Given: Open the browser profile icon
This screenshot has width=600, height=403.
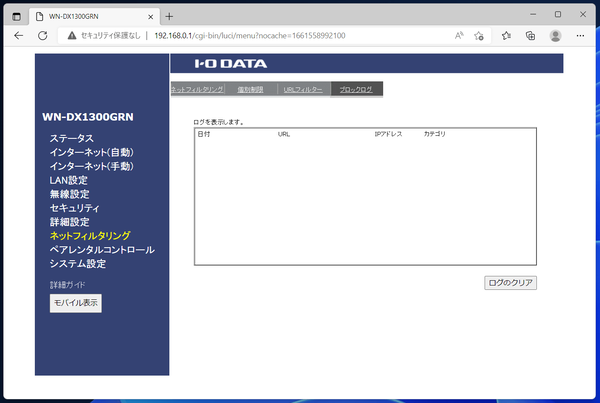Looking at the screenshot, I should point(556,35).
